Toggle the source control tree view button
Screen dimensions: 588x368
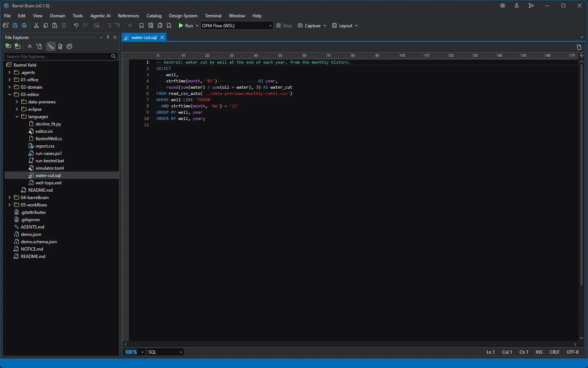(51, 46)
